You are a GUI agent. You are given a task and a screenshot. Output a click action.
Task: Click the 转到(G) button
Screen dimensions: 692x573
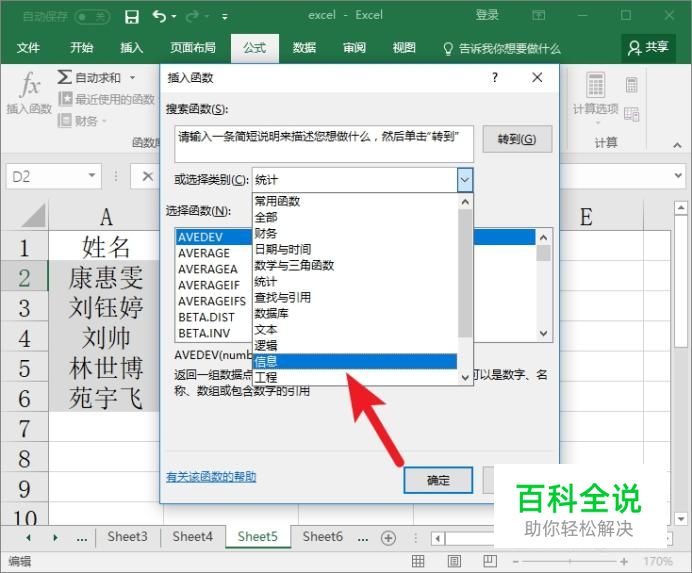[517, 139]
